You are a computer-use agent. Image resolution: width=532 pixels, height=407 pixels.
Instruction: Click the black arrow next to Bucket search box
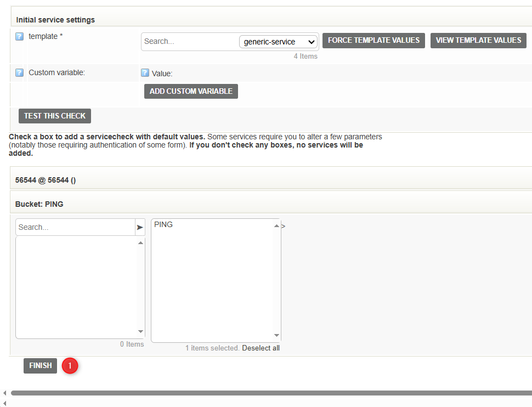(140, 227)
